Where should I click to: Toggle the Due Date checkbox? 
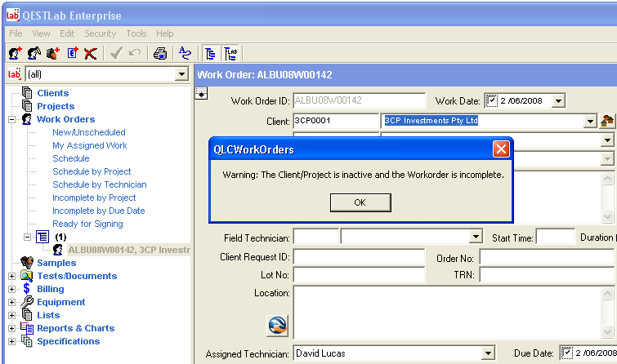tap(567, 353)
